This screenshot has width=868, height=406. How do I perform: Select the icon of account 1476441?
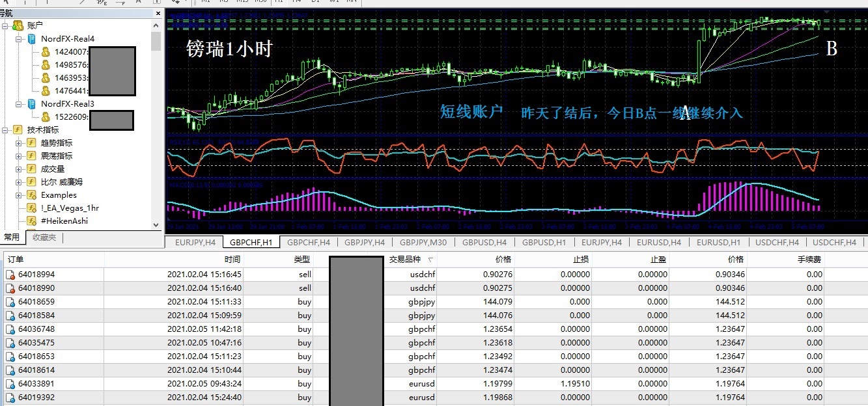[46, 90]
